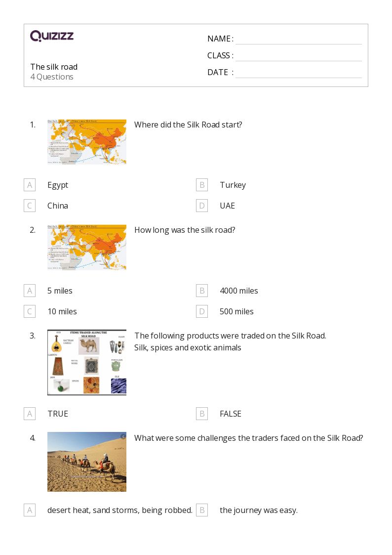The image size is (392, 555).
Task: Check box A for desert heat answer
Action: (30, 510)
